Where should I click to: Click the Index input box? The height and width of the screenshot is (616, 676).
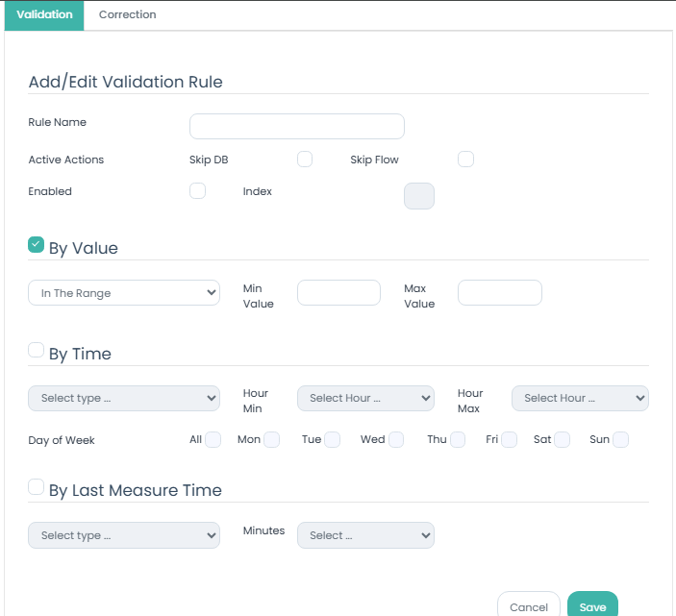419,196
